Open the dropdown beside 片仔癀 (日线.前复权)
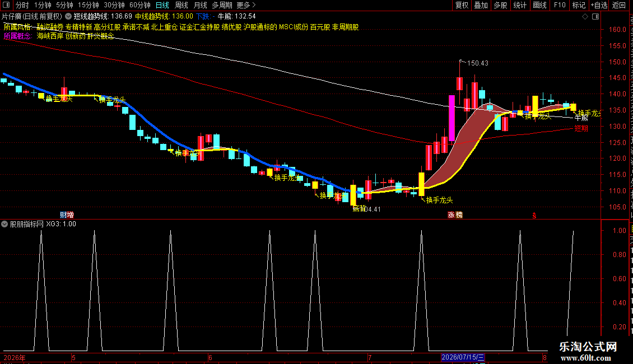The width and height of the screenshot is (633, 364). coord(68,17)
